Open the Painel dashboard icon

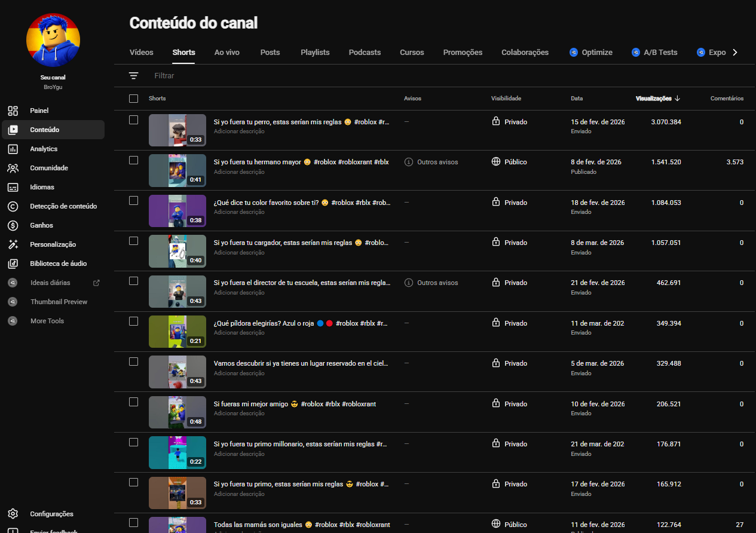[13, 111]
